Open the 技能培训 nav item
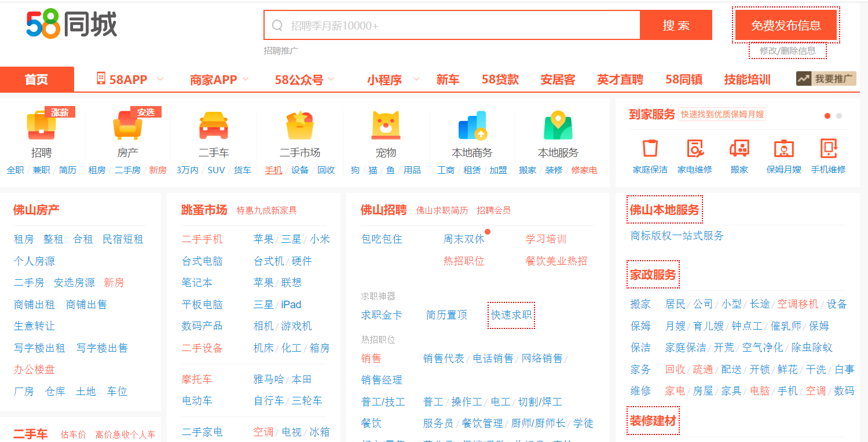This screenshot has height=442, width=868. [x=747, y=80]
